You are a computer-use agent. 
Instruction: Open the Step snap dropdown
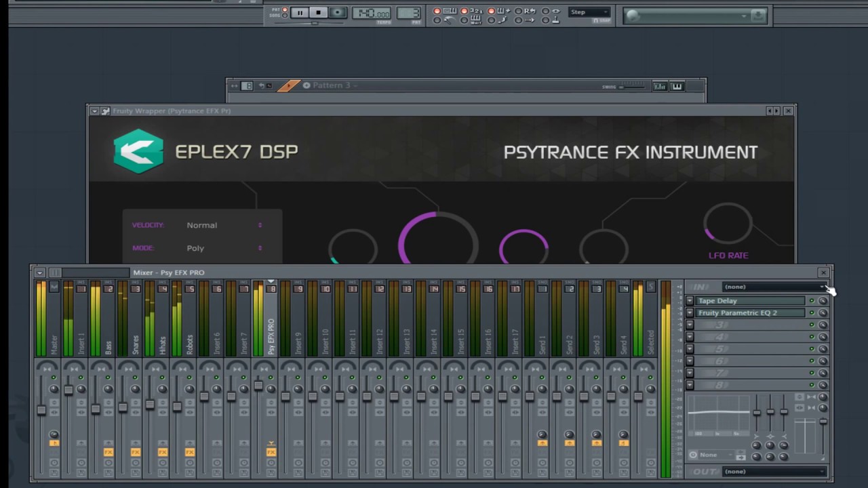[x=590, y=12]
